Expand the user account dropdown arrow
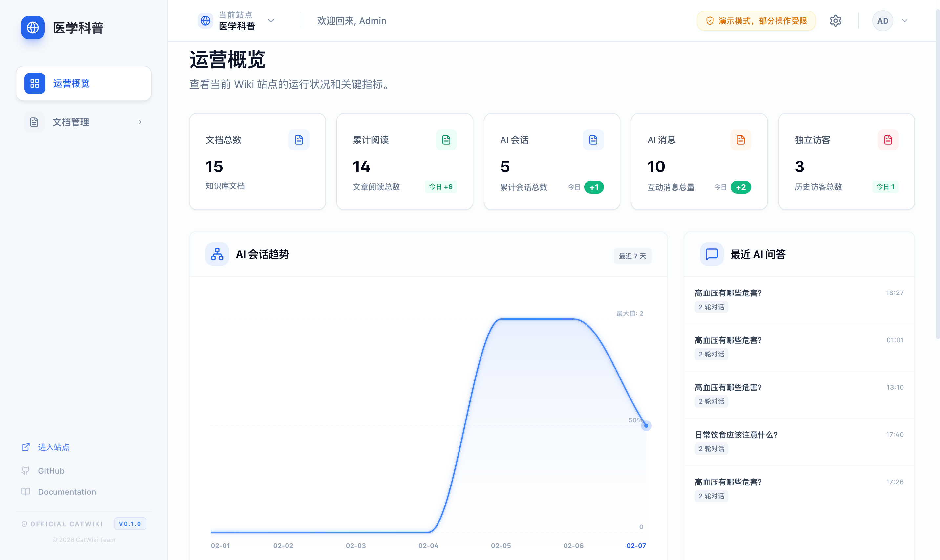The image size is (940, 560). click(x=905, y=21)
